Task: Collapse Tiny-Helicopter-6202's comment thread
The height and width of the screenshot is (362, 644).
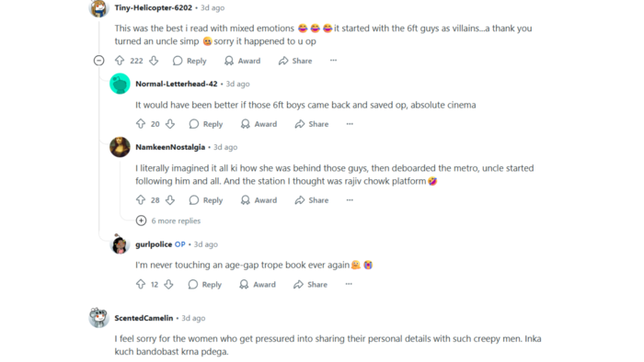Action: pos(99,61)
